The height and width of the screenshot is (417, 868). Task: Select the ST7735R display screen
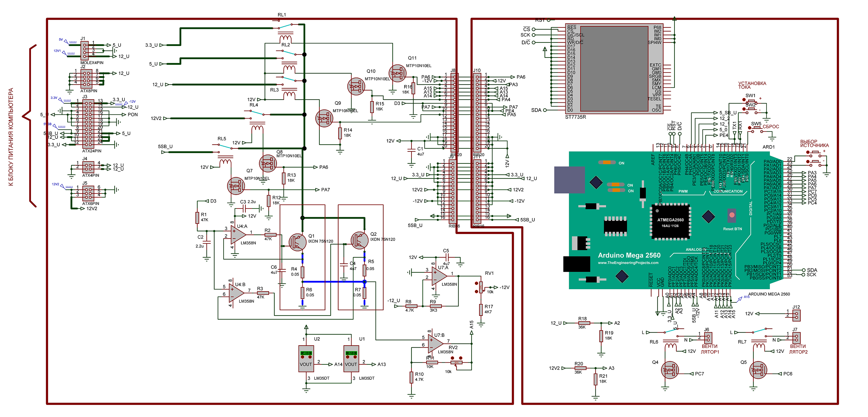[615, 69]
